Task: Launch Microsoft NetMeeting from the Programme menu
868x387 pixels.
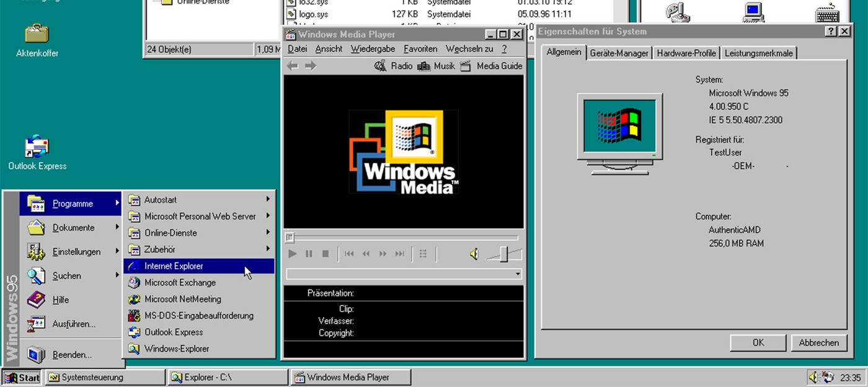Action: (199, 299)
